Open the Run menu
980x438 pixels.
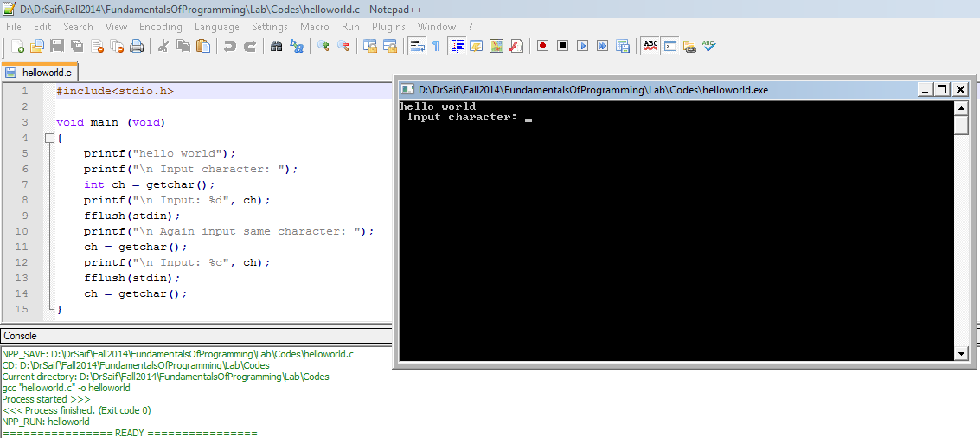(x=350, y=27)
